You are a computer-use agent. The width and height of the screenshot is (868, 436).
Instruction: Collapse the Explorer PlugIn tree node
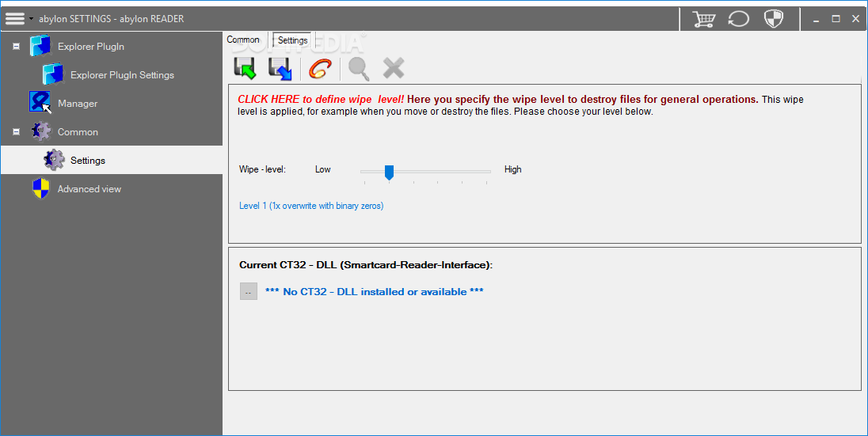click(16, 47)
